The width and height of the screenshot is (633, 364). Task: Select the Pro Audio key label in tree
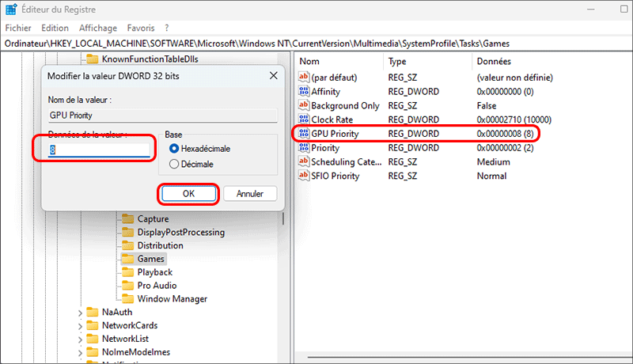pyautogui.click(x=157, y=286)
